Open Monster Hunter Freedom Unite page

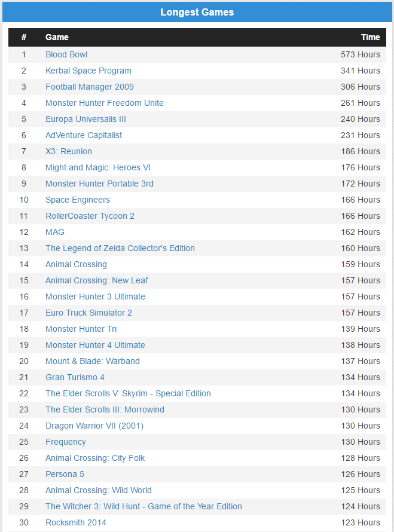click(105, 103)
